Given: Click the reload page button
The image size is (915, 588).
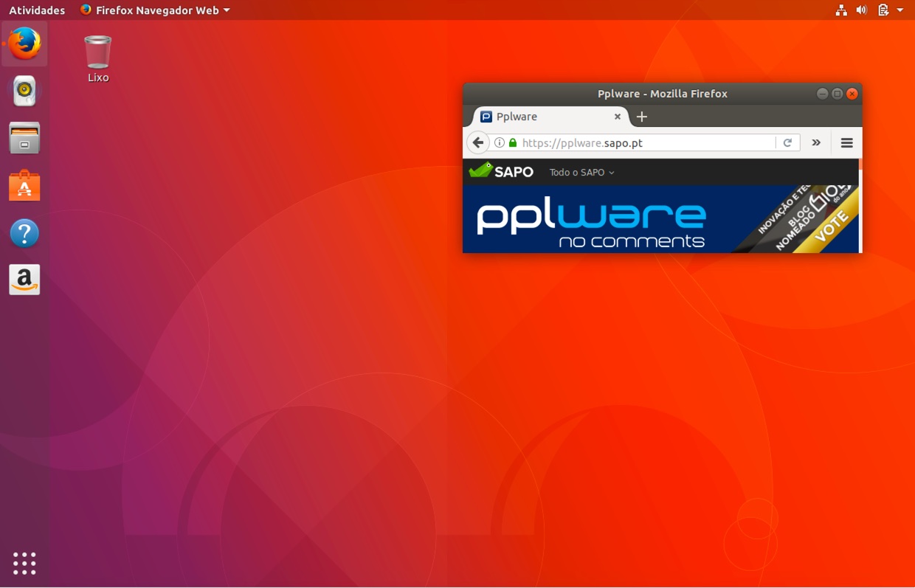Looking at the screenshot, I should (x=788, y=142).
